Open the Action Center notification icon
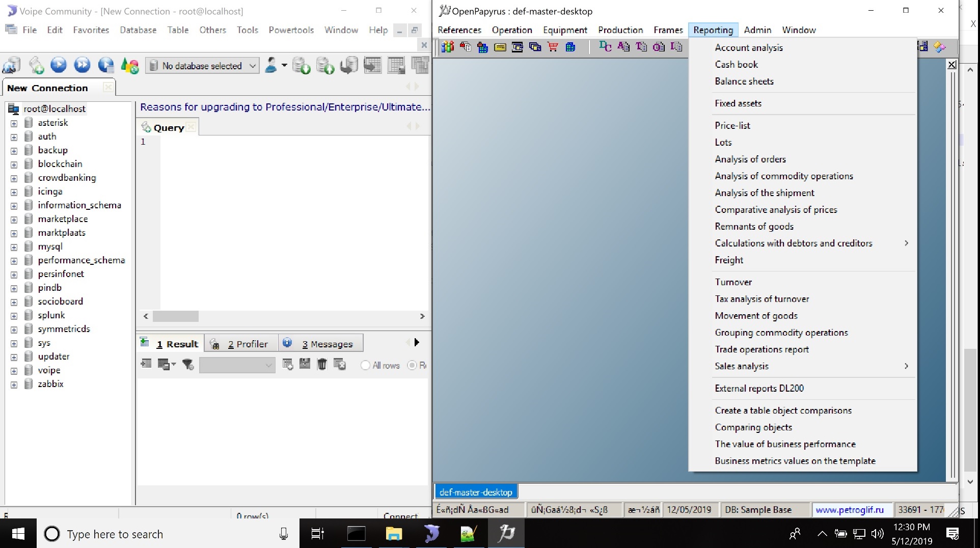The width and height of the screenshot is (980, 548). pos(952,534)
